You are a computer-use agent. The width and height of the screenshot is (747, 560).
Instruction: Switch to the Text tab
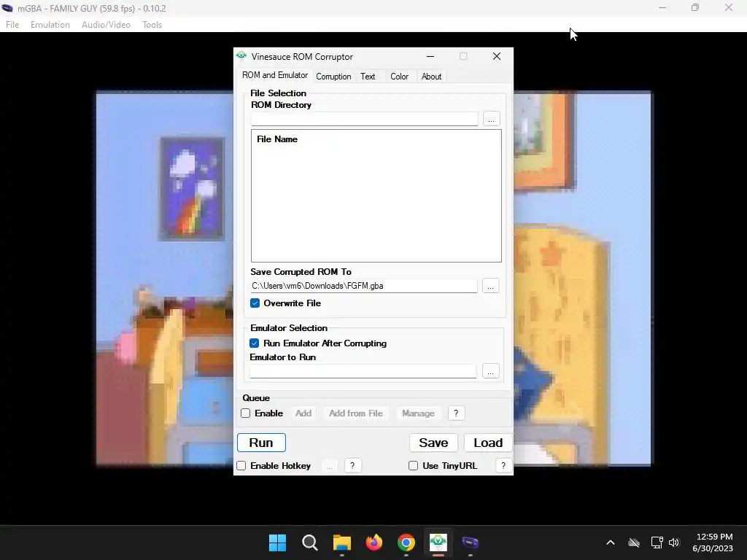[x=368, y=76]
